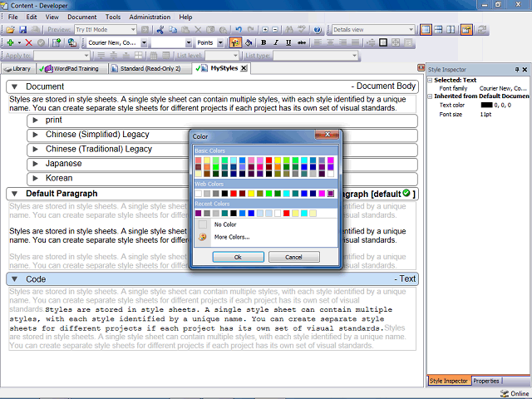Open the Courier New font family dropdown
Screen dimensions: 532x399
coord(144,42)
